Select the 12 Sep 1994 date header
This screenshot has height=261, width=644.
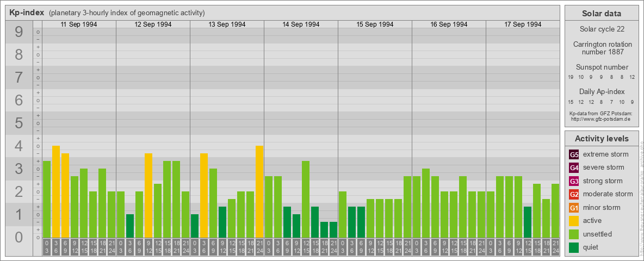[153, 24]
